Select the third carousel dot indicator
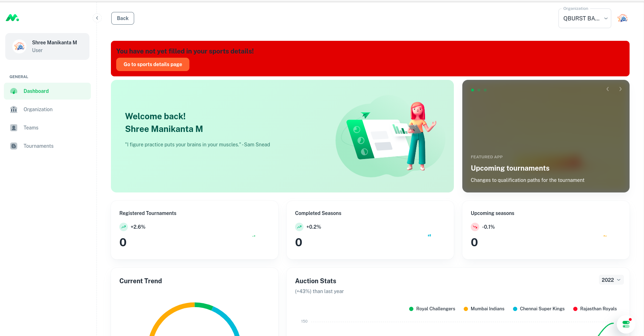Image resolution: width=644 pixels, height=336 pixels. 485,90
